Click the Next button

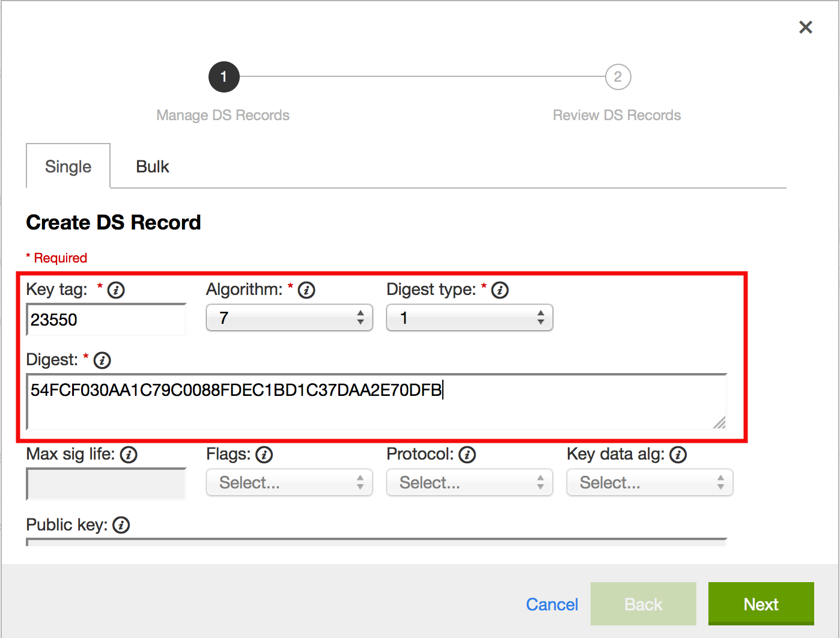tap(761, 604)
